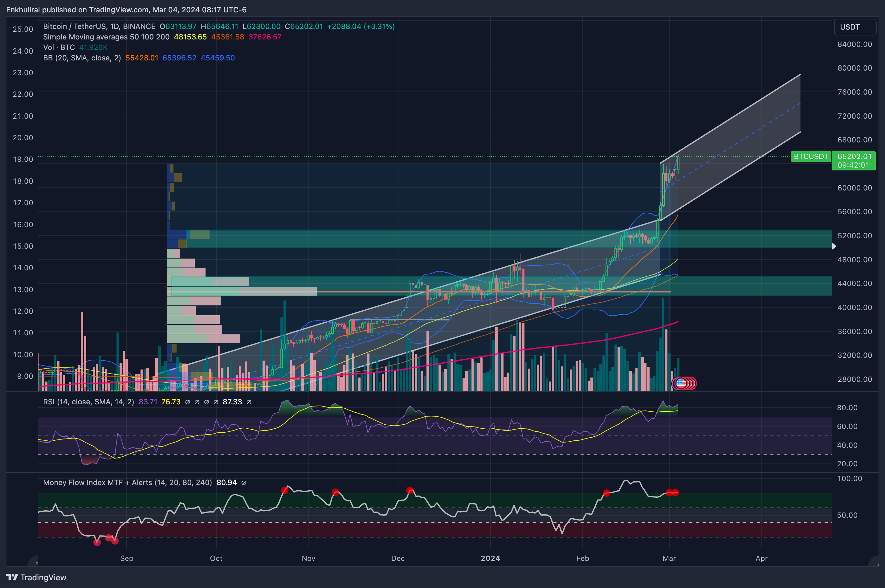Click the 2024 label on the time axis
Screen dimensions: 885x588
click(490, 558)
